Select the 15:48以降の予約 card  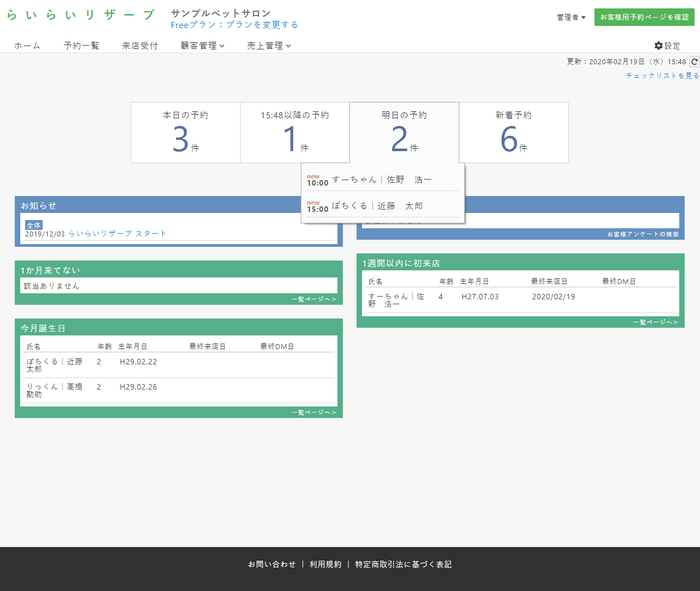[294, 132]
